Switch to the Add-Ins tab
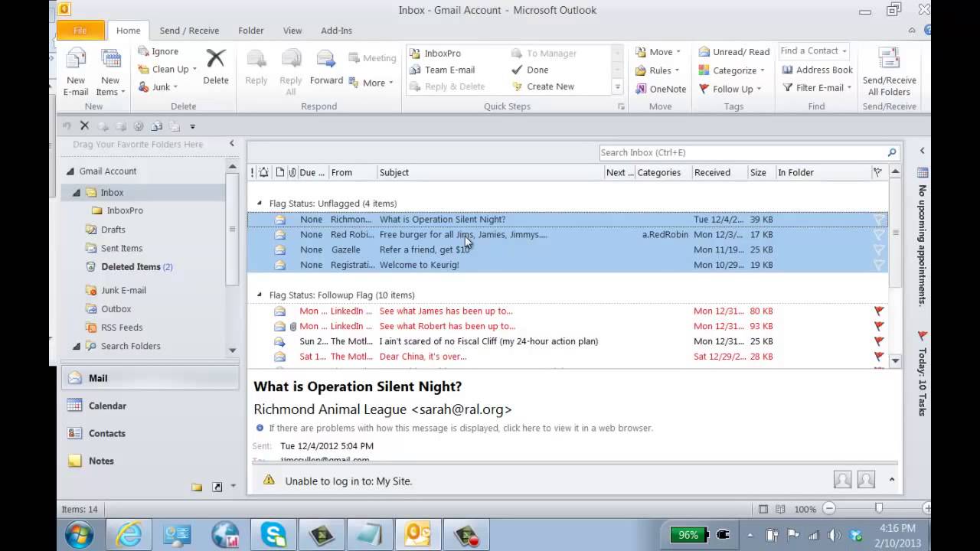The image size is (980, 551). click(x=336, y=31)
